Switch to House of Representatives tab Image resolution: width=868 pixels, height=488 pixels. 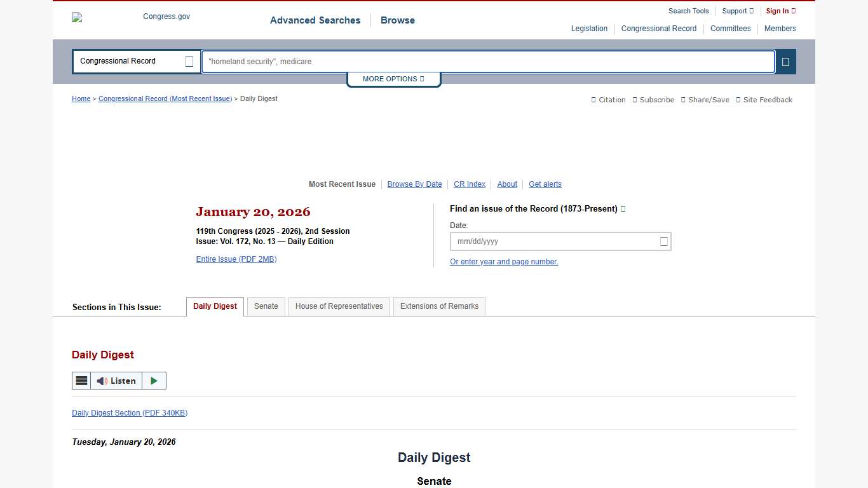pos(339,306)
